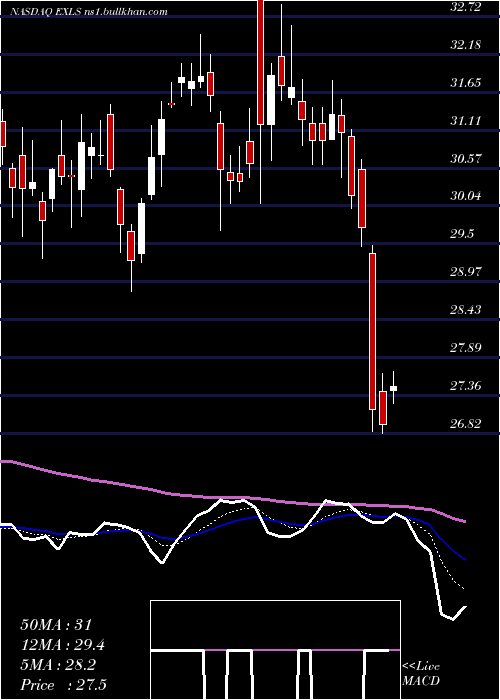Image resolution: width=500 pixels, height=700 pixels.
Task: Click the 50MA : 31 readout
Action: [56, 625]
